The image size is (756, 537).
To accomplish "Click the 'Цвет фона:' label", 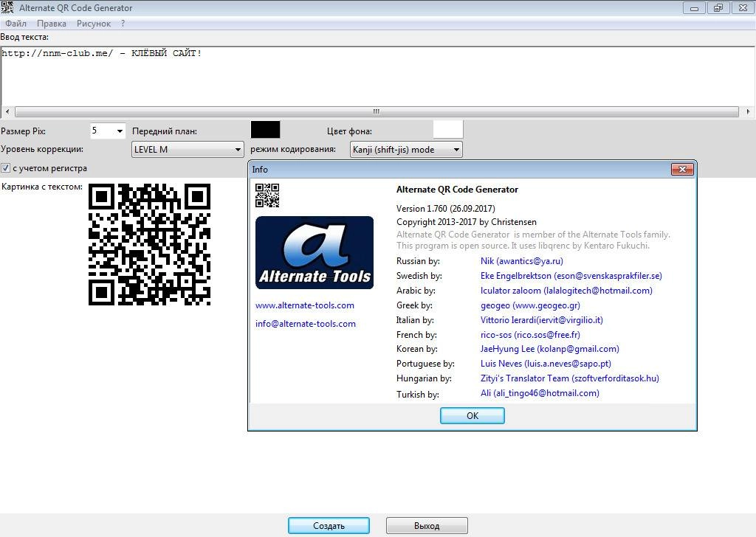I will pyautogui.click(x=349, y=131).
